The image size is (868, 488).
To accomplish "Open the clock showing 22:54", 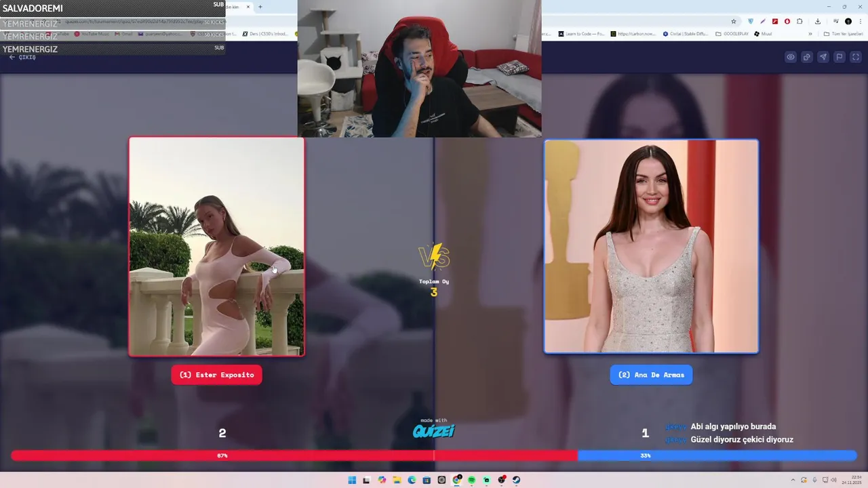I will [x=852, y=480].
